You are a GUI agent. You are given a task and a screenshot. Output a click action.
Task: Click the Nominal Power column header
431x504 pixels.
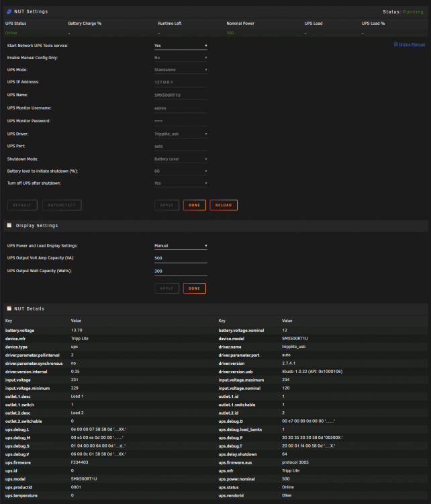coord(240,24)
